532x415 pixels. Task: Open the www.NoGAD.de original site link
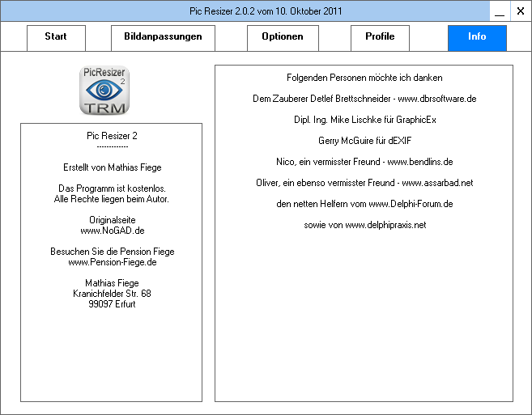(112, 231)
